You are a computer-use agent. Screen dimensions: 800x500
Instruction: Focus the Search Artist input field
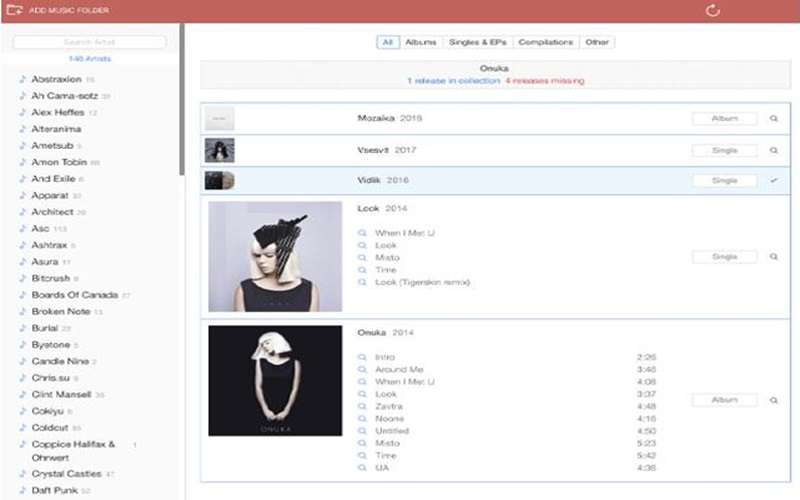point(89,42)
